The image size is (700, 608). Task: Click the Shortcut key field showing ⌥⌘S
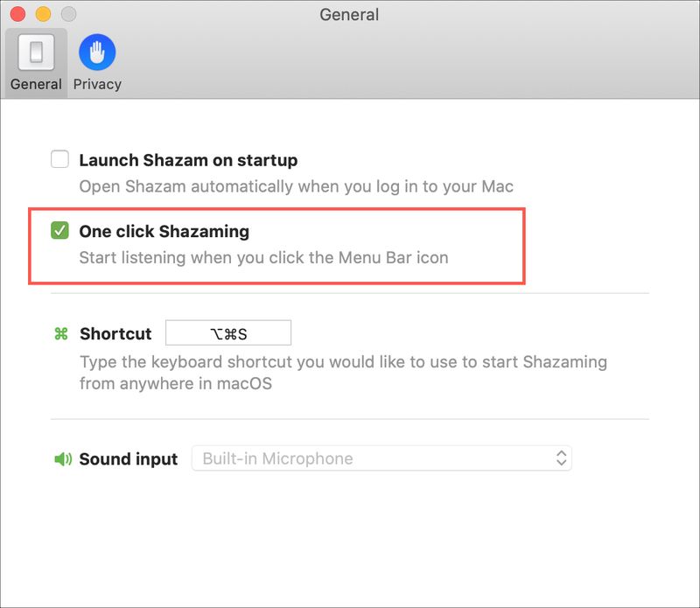pyautogui.click(x=228, y=332)
